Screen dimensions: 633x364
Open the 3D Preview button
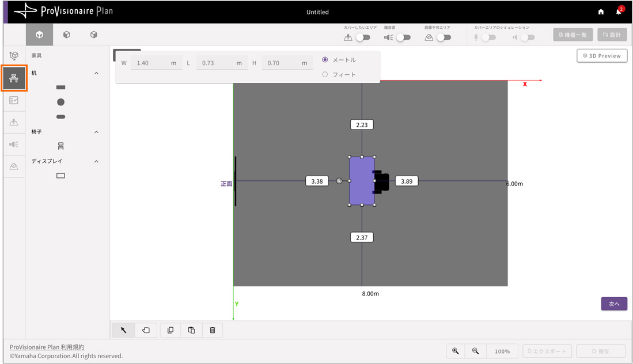(602, 56)
